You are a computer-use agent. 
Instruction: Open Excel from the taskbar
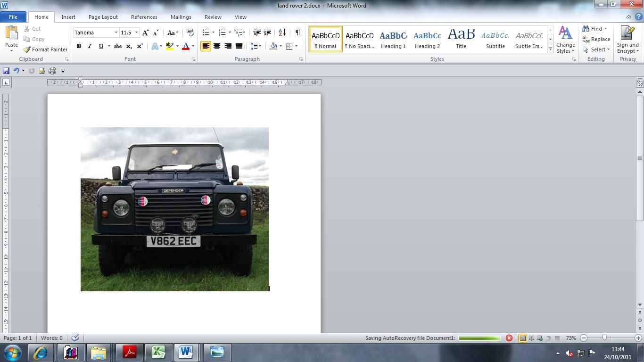point(158,352)
